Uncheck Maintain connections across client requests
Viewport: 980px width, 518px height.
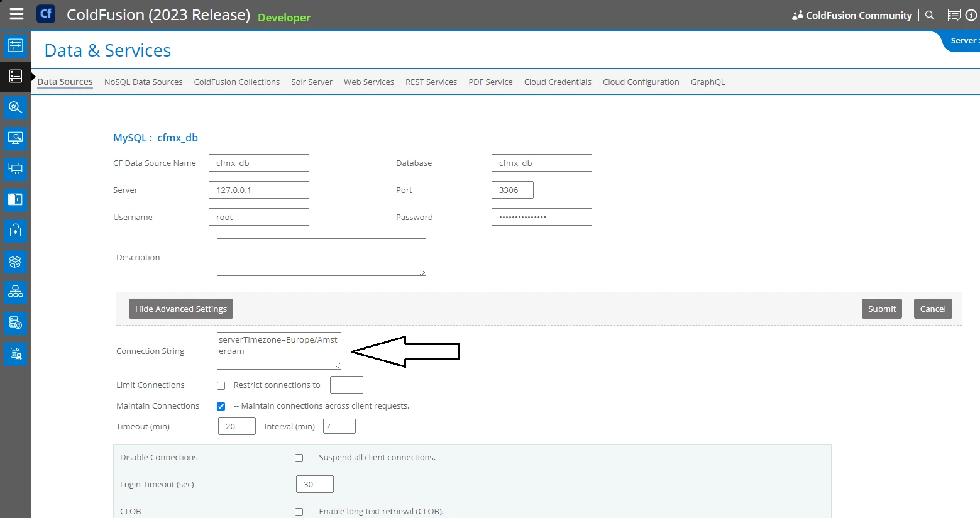click(221, 406)
